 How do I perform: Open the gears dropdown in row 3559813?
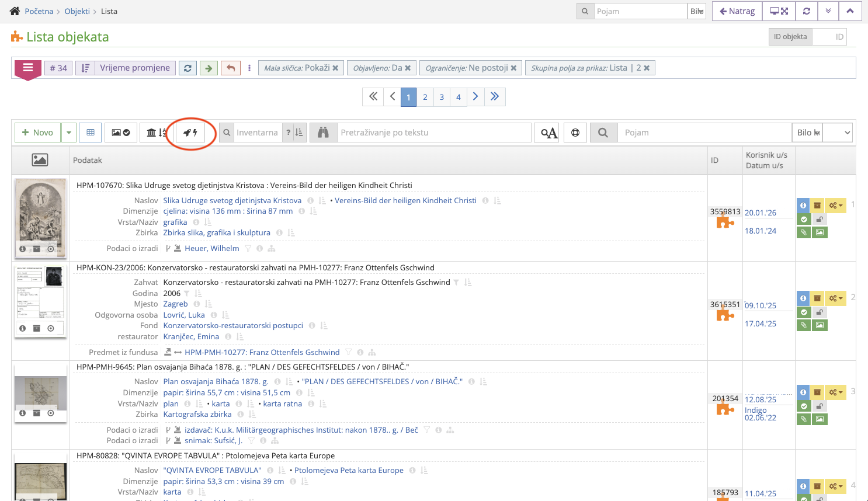coord(836,206)
